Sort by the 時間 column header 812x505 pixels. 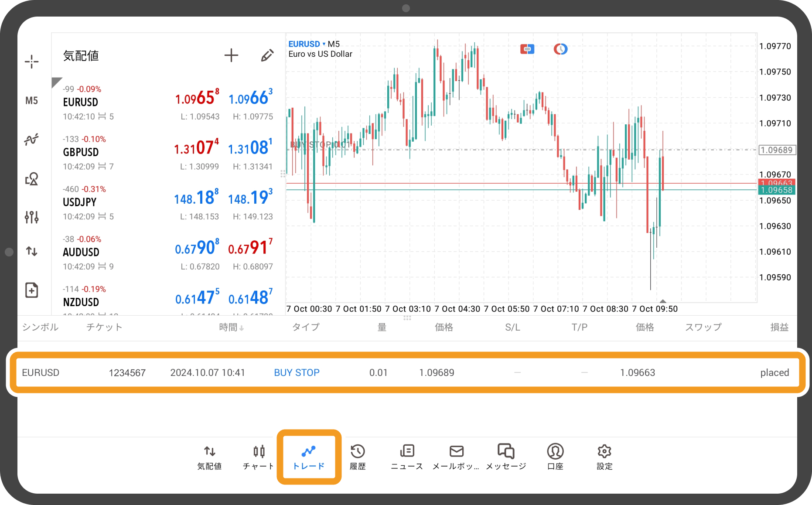pyautogui.click(x=231, y=327)
